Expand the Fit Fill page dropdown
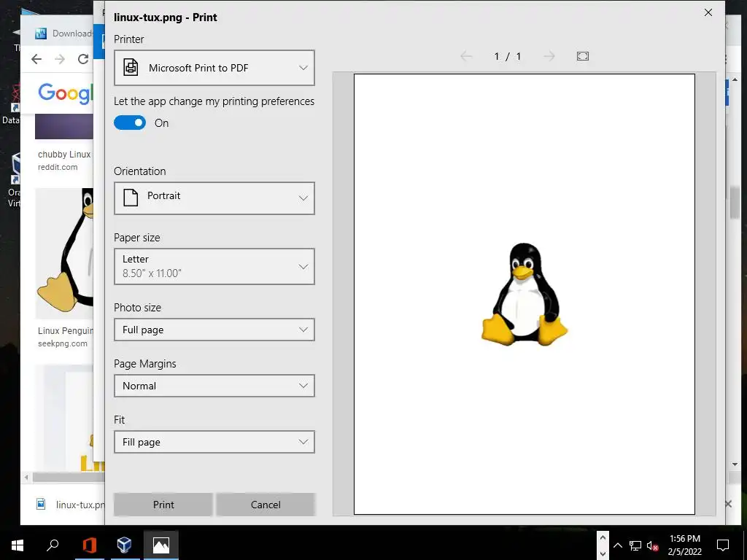747x560 pixels. click(214, 442)
